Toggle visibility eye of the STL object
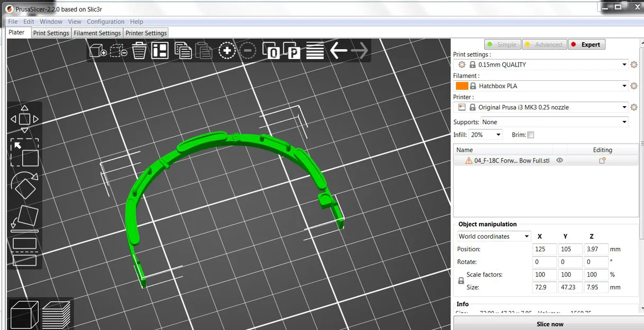Image resolution: width=644 pixels, height=330 pixels. coord(559,161)
